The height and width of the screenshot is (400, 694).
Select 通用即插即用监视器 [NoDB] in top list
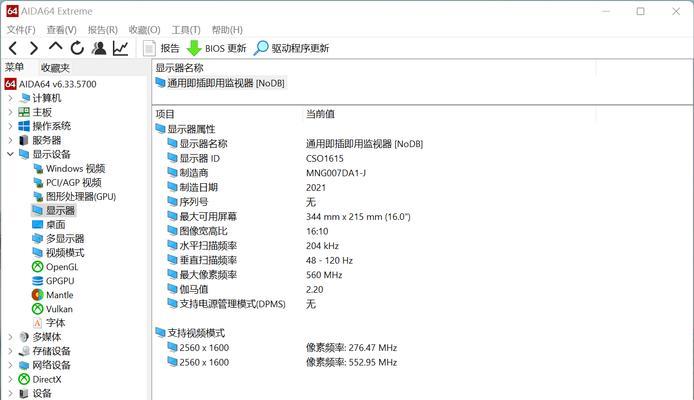(220, 83)
